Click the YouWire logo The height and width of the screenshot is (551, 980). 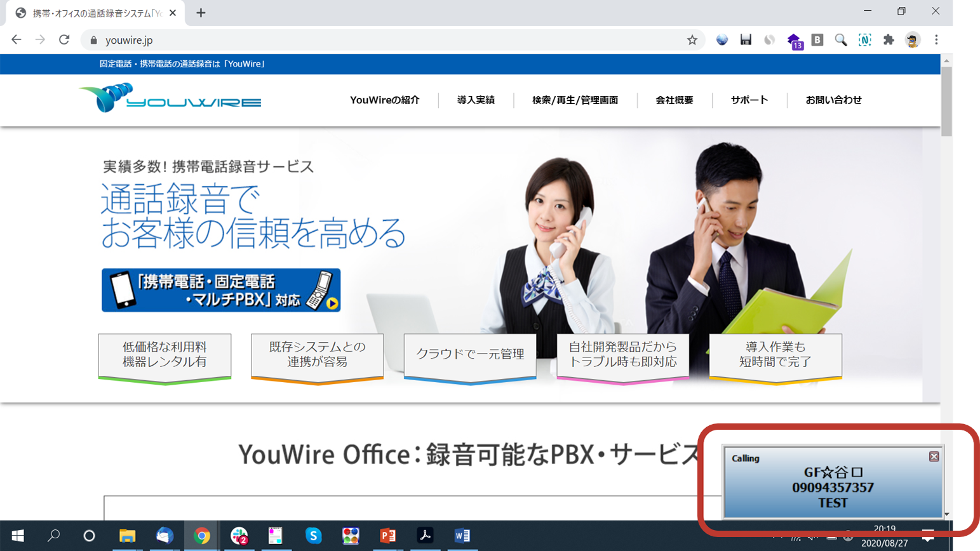click(170, 98)
